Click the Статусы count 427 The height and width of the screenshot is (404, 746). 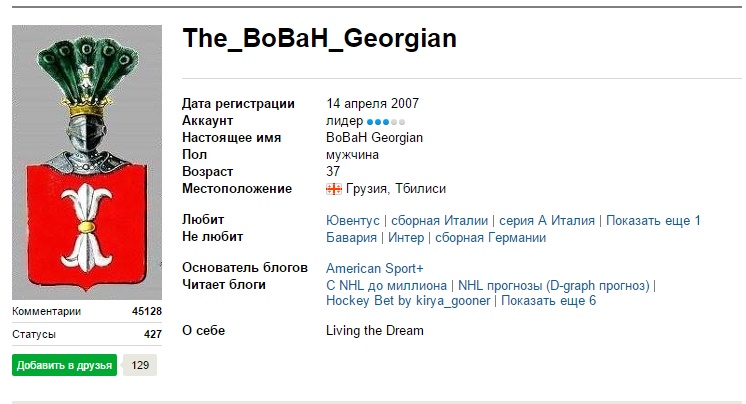pos(152,334)
